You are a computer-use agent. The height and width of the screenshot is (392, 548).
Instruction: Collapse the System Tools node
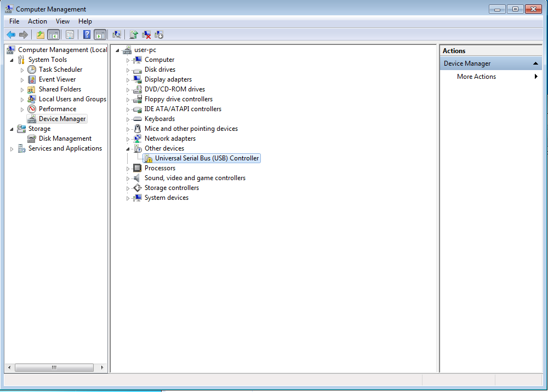pos(12,60)
